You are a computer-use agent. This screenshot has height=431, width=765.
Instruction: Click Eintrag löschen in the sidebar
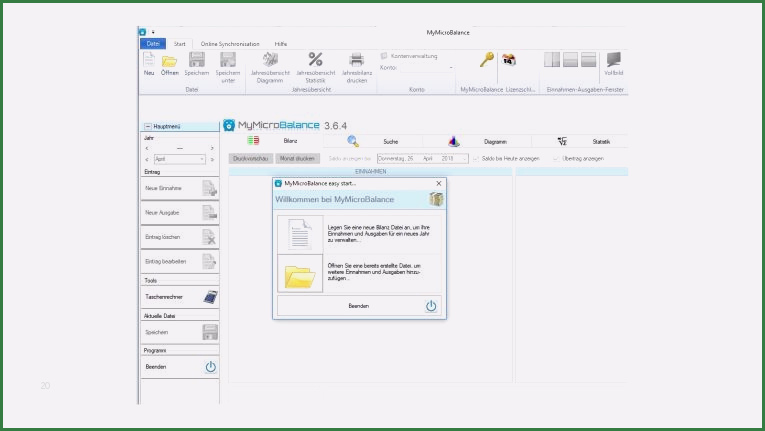(180, 237)
